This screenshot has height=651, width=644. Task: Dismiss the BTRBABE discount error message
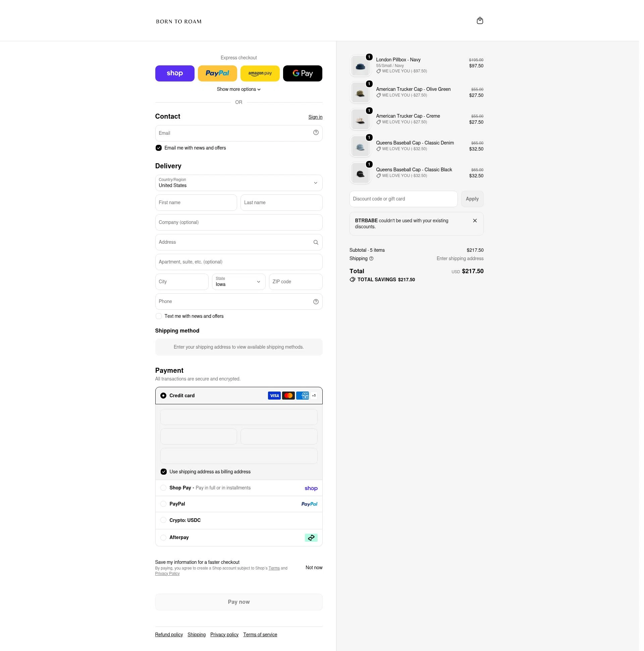click(475, 221)
